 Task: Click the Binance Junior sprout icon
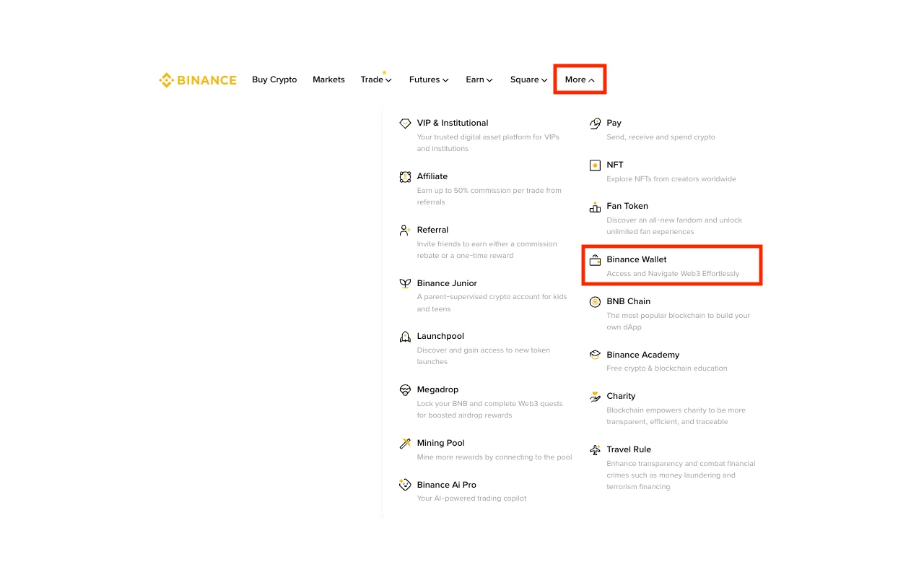click(x=405, y=284)
